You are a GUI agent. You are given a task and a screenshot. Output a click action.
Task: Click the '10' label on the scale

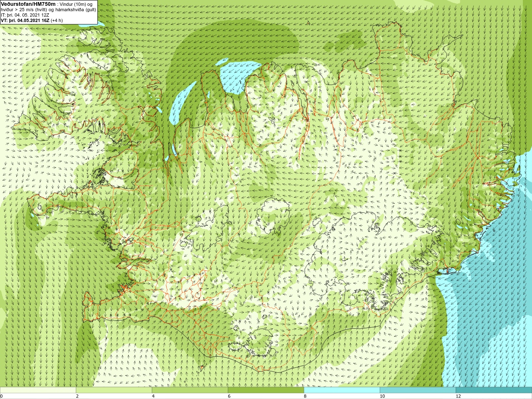[x=382, y=396]
